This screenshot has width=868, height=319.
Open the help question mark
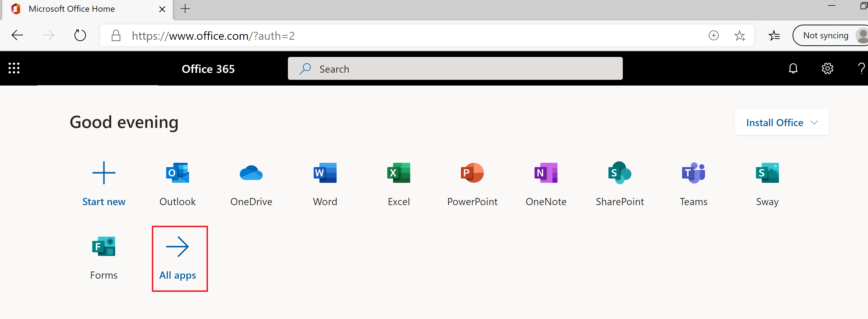(x=861, y=68)
